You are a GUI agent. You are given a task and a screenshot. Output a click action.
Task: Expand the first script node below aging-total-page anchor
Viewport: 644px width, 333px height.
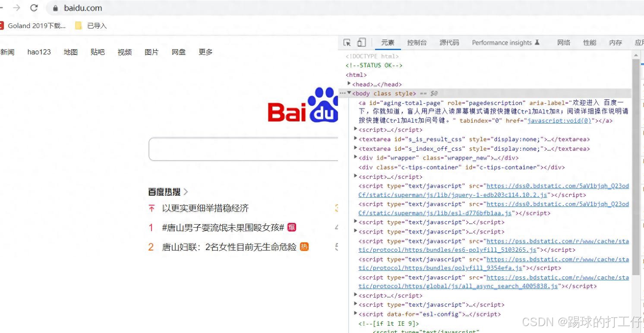(x=356, y=129)
